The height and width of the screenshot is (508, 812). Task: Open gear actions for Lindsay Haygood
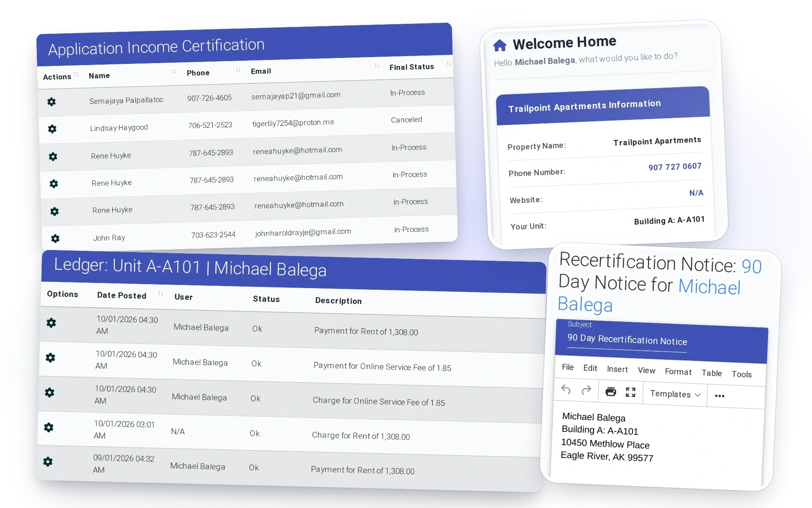(x=52, y=129)
